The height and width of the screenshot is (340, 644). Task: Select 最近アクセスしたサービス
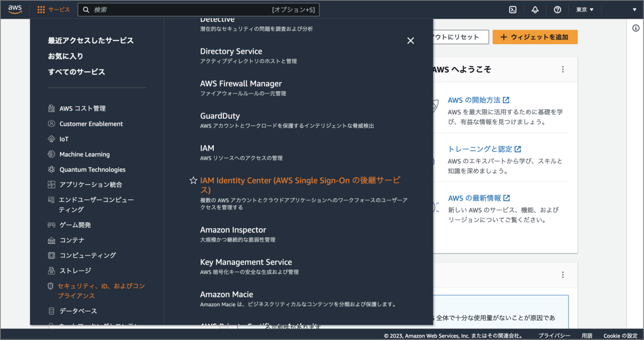(x=91, y=40)
